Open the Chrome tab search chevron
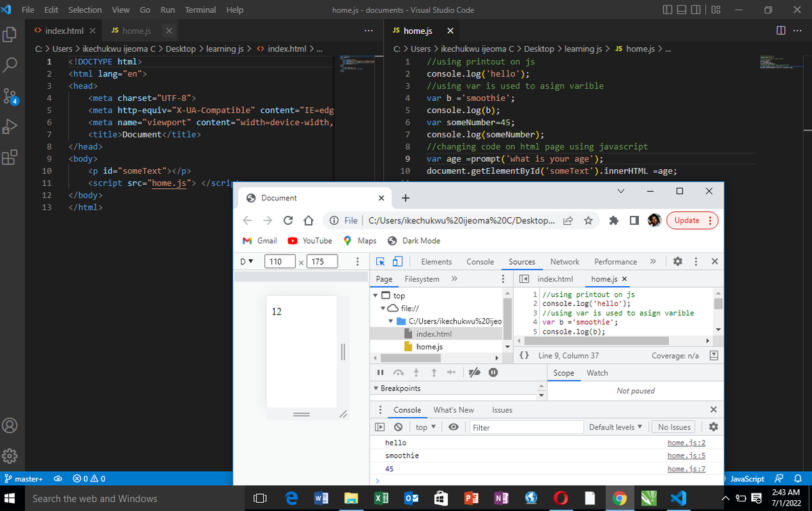 621,192
